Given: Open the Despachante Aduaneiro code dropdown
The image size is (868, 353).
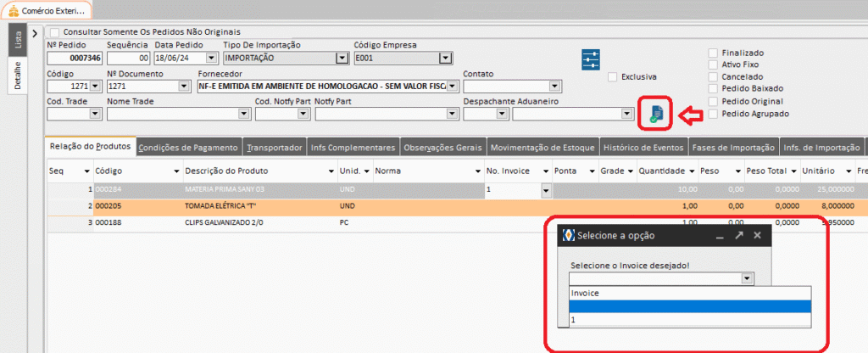Looking at the screenshot, I should (501, 113).
